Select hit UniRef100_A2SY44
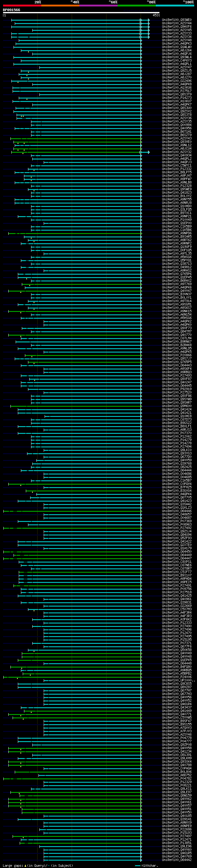 pos(176,23)
